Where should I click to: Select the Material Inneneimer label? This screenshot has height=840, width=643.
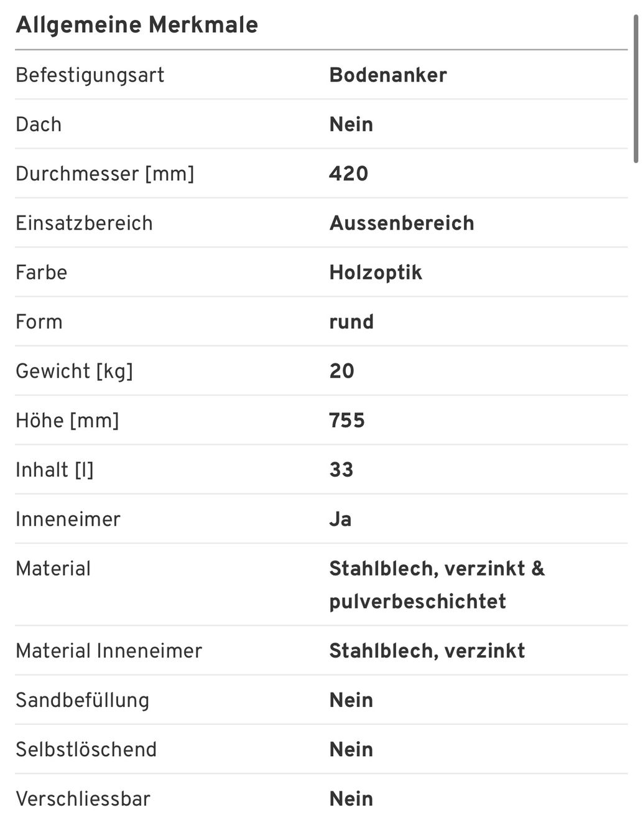109,651
